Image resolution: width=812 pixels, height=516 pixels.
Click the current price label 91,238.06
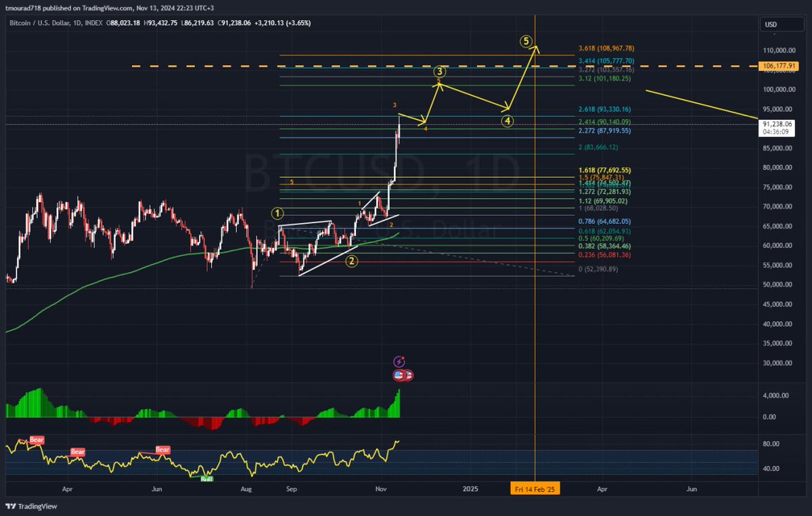click(777, 124)
